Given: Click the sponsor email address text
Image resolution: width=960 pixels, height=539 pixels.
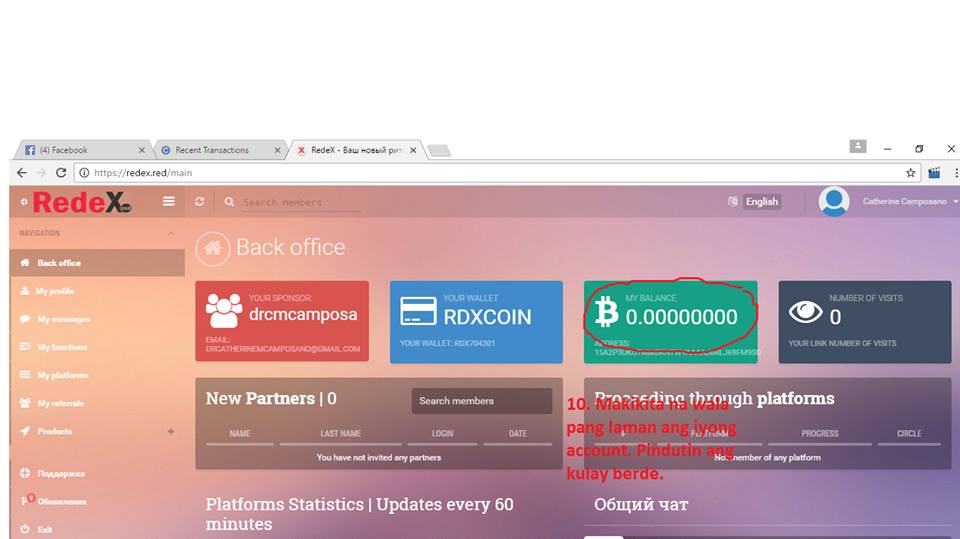Looking at the screenshot, I should pyautogui.click(x=283, y=349).
